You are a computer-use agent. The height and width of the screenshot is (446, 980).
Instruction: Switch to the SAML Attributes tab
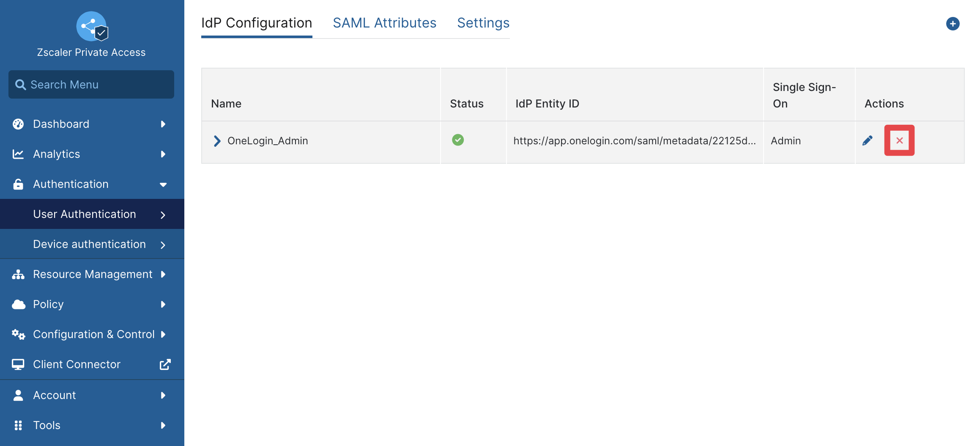pos(384,23)
